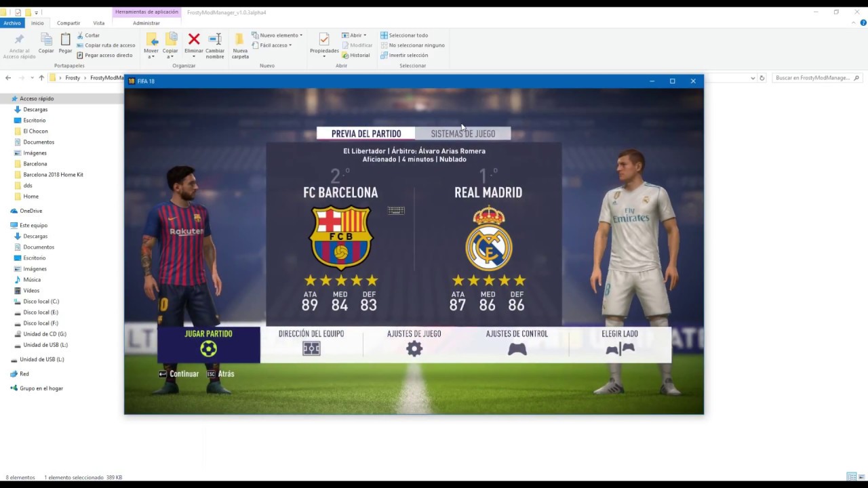
Task: Click No seleccionar ninguno
Action: pos(412,45)
